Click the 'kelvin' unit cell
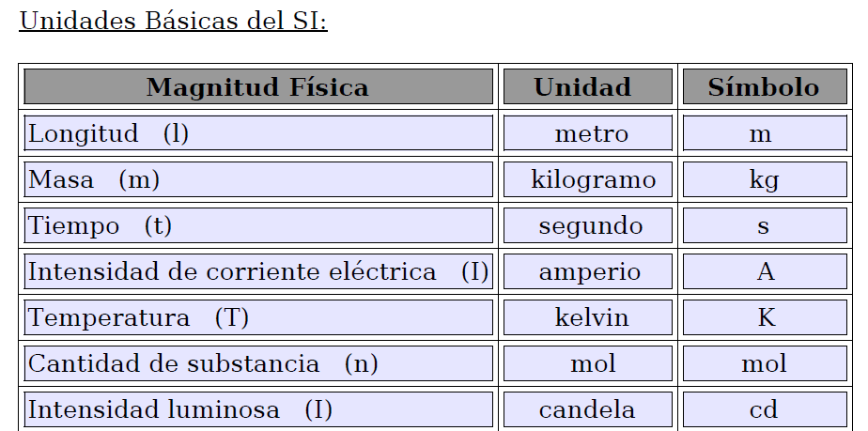The height and width of the screenshot is (431, 868). pos(587,317)
